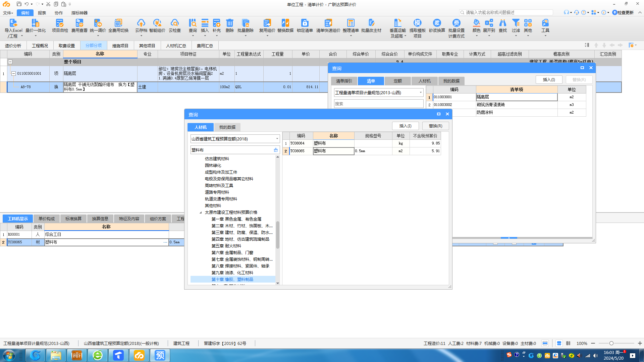This screenshot has height=362, width=644.
Task: Open 工程量清单项目计量规范(2013-山西) dropdown
Action: point(421,93)
